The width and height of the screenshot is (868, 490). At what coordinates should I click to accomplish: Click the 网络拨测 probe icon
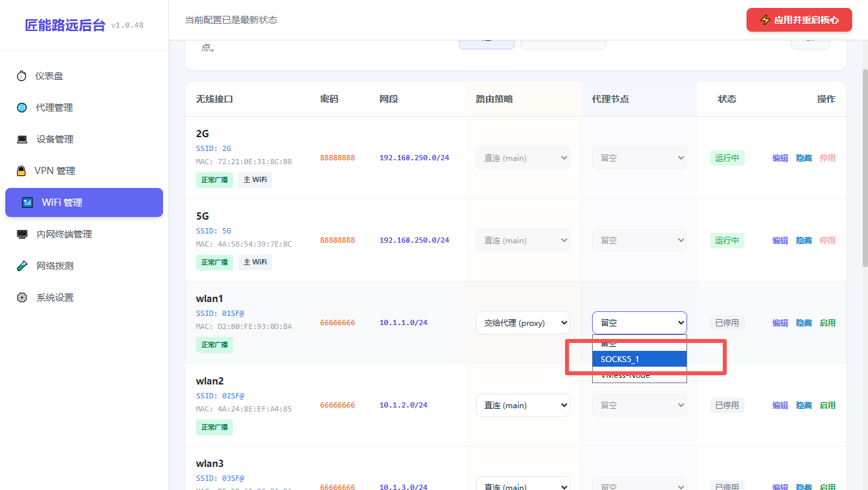click(x=22, y=266)
